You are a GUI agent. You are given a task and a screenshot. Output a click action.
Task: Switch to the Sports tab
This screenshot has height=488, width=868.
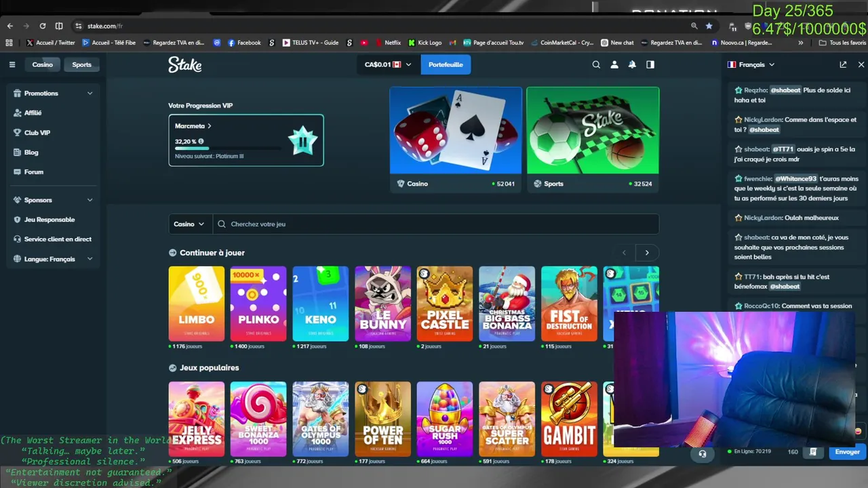(81, 64)
